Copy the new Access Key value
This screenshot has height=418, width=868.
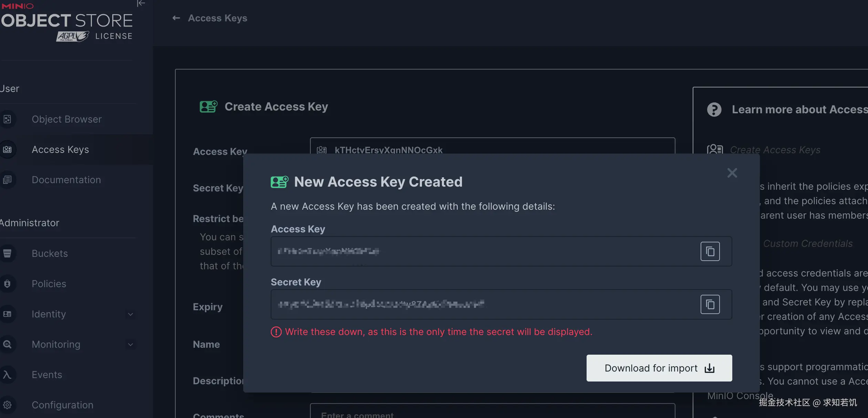710,251
